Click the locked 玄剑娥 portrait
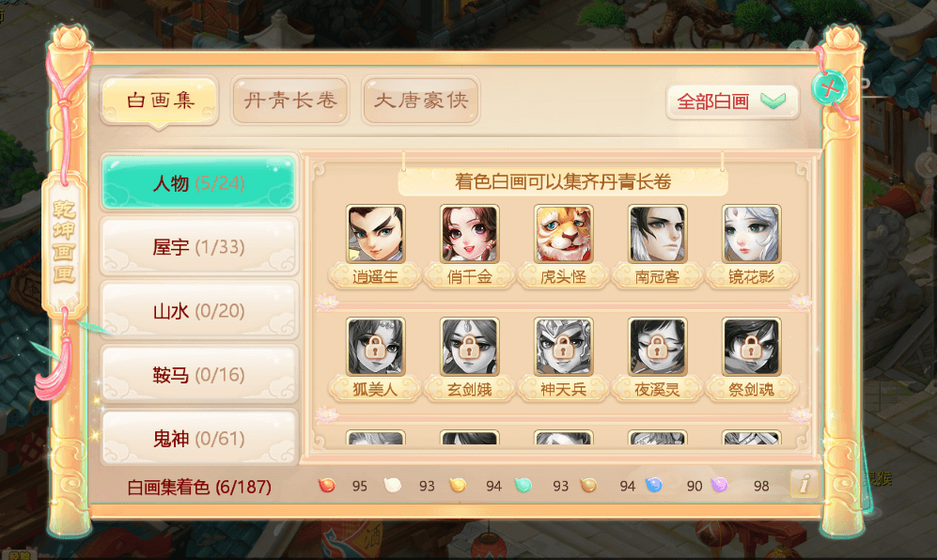Image resolution: width=937 pixels, height=560 pixels. [469, 347]
